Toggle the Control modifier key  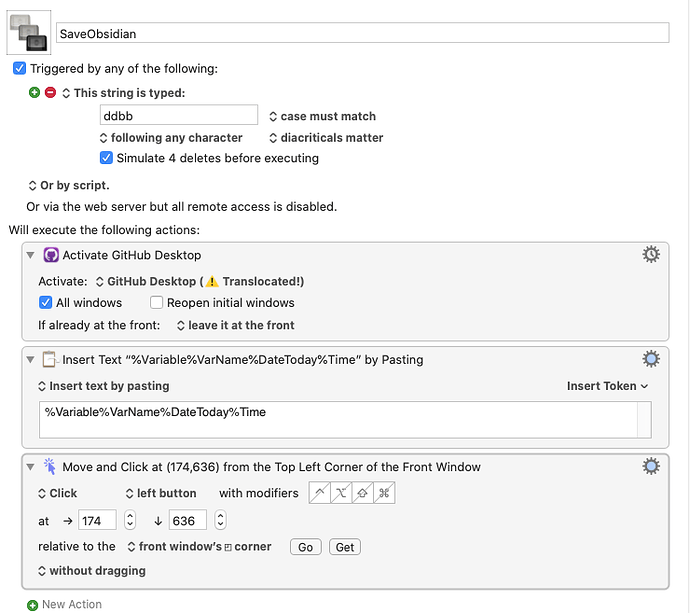click(x=319, y=493)
